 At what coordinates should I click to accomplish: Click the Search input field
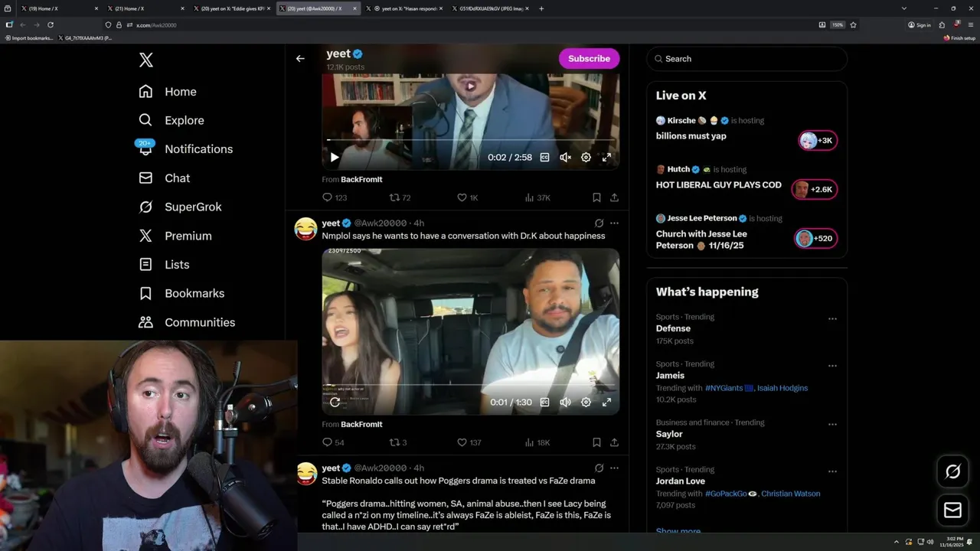(x=746, y=59)
